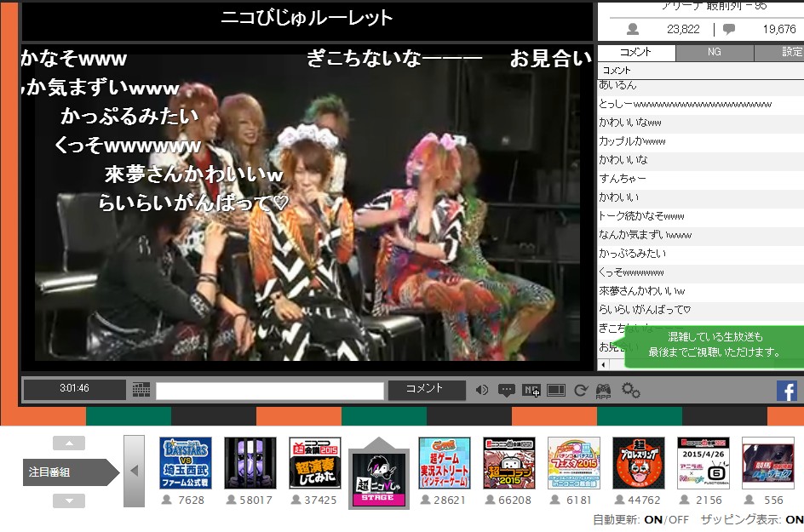Dismiss the green 混雑している生放送も notice
This screenshot has height=532, width=804.
point(714,346)
